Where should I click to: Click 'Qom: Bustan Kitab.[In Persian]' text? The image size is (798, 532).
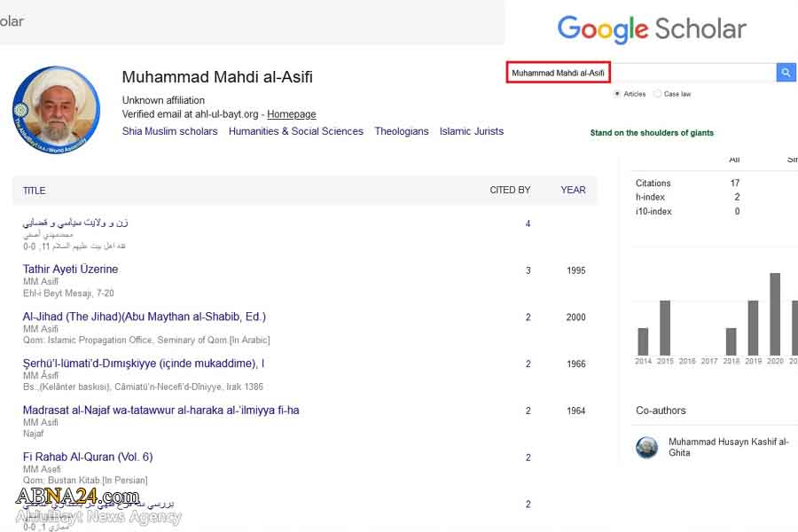click(x=85, y=480)
